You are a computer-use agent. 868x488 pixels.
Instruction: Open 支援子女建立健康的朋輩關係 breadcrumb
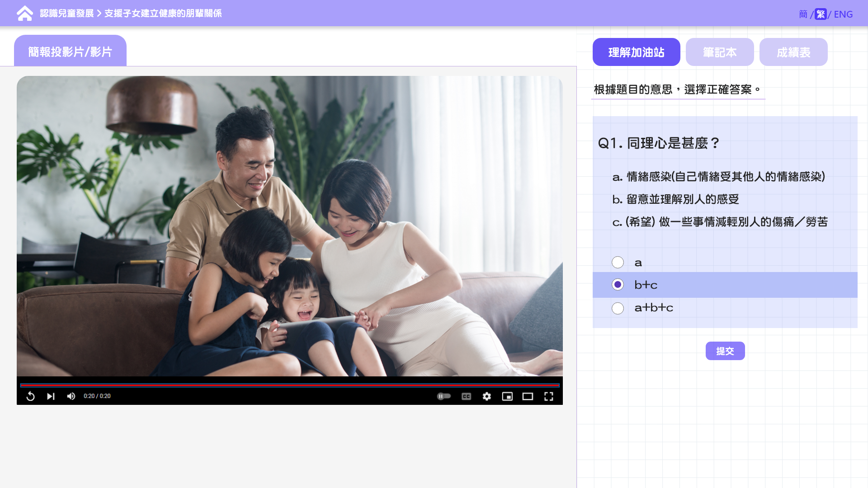click(163, 14)
